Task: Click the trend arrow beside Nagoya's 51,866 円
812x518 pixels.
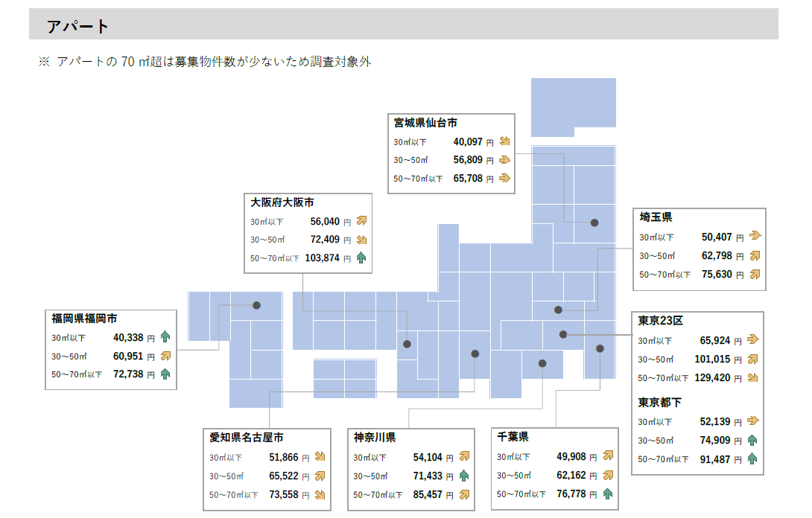Action: tap(320, 457)
